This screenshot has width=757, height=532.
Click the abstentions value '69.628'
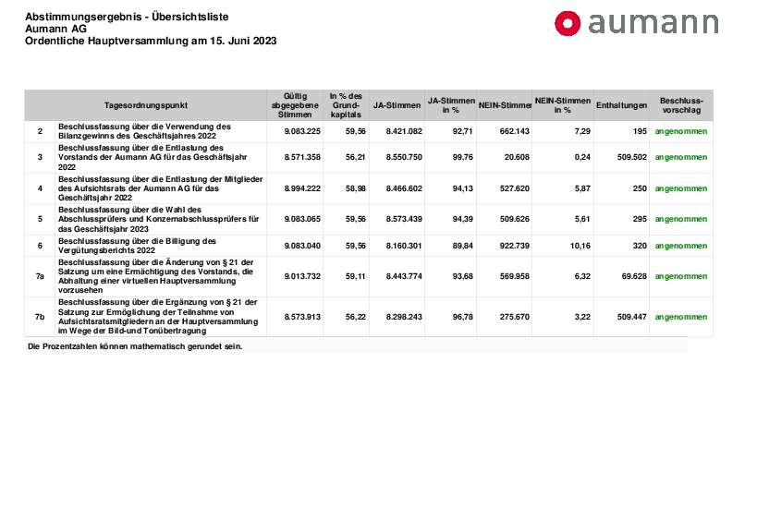click(x=634, y=276)
